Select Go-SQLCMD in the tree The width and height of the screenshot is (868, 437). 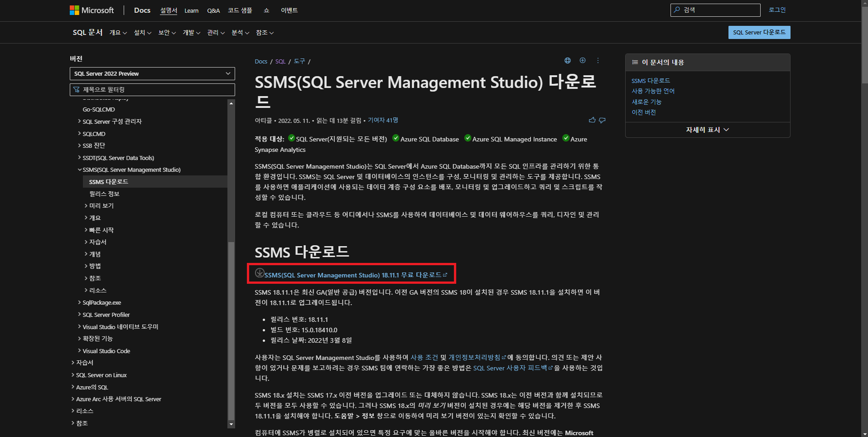coord(99,109)
